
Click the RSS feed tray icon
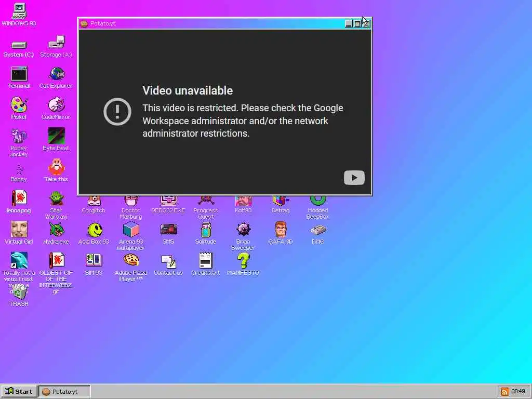click(504, 392)
